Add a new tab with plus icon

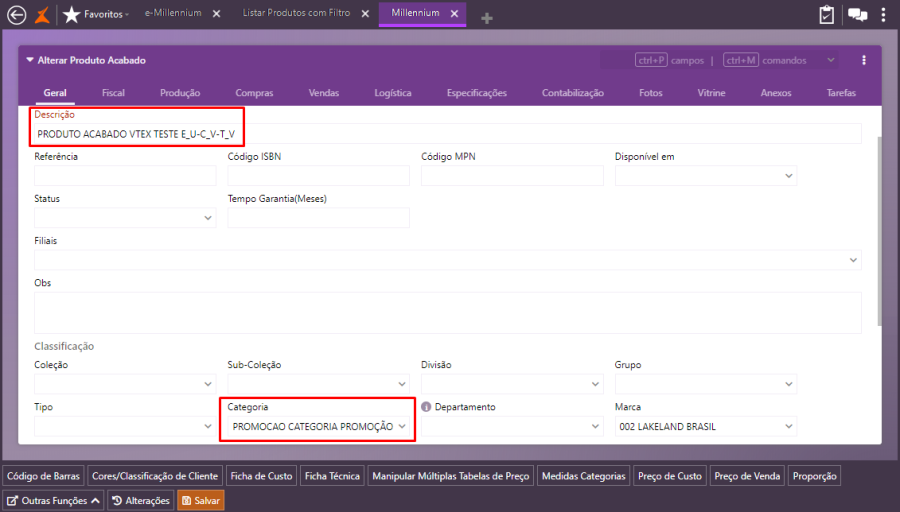[x=487, y=18]
